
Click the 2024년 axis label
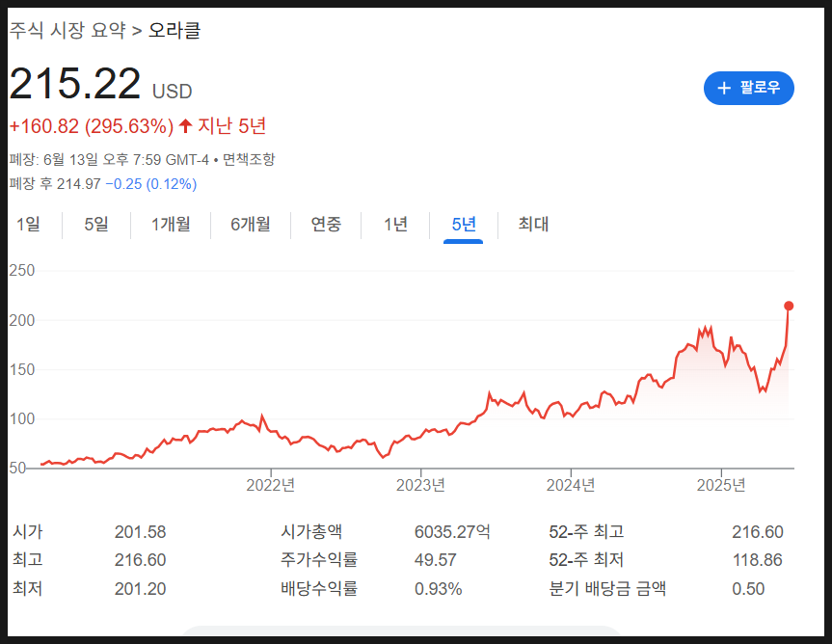(571, 485)
